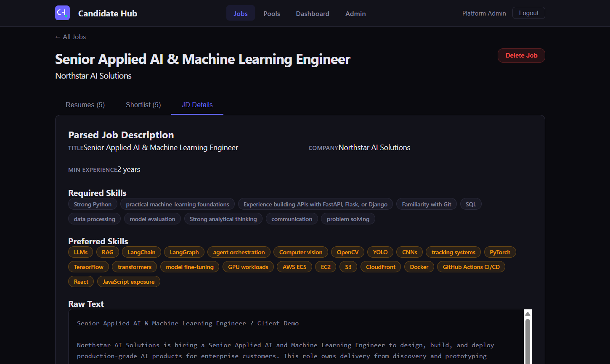Click the Parsed Job Description heading
The image size is (610, 364).
[x=121, y=135]
